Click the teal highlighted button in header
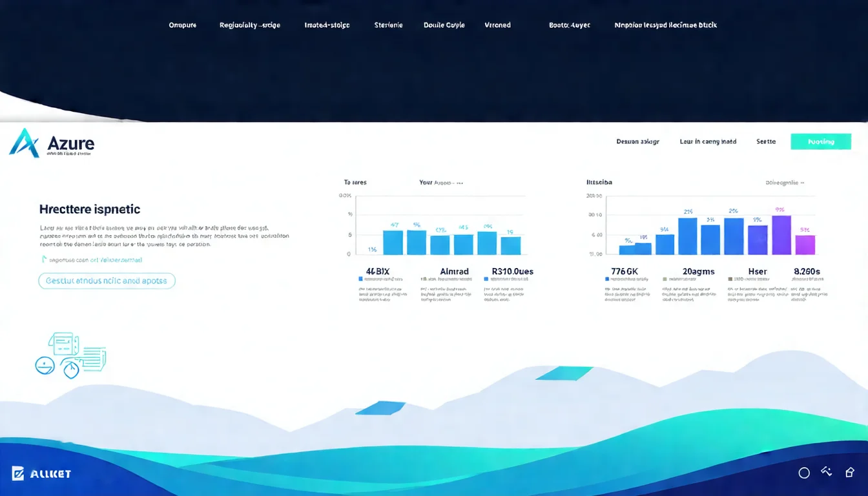The width and height of the screenshot is (868, 496). click(x=820, y=141)
